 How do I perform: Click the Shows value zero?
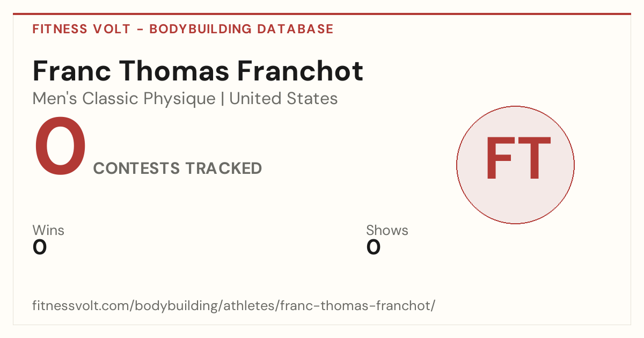point(374,247)
